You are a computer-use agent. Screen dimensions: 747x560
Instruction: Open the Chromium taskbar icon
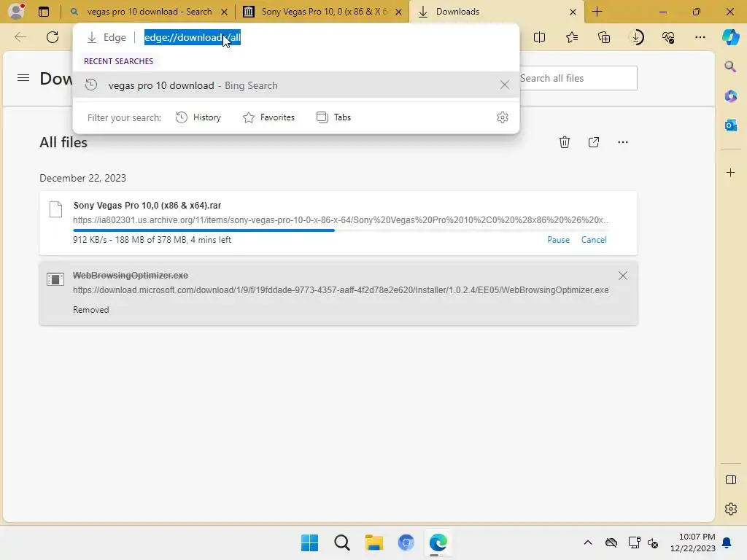point(406,542)
